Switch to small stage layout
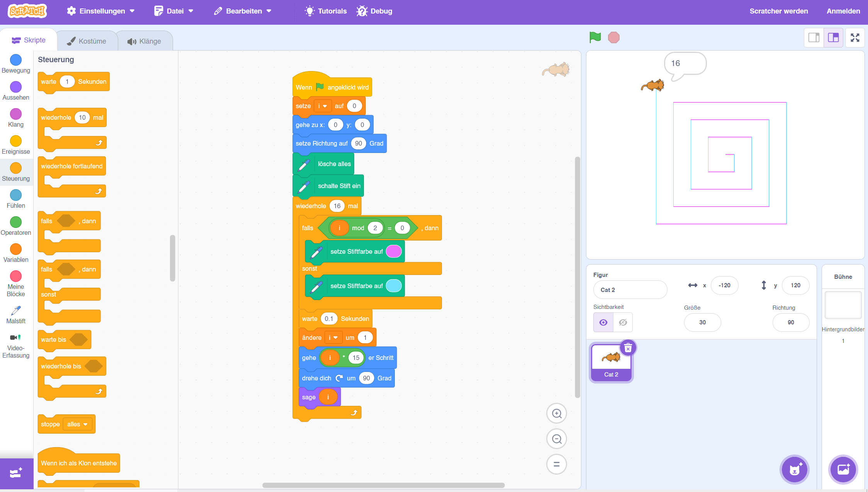 click(x=814, y=37)
